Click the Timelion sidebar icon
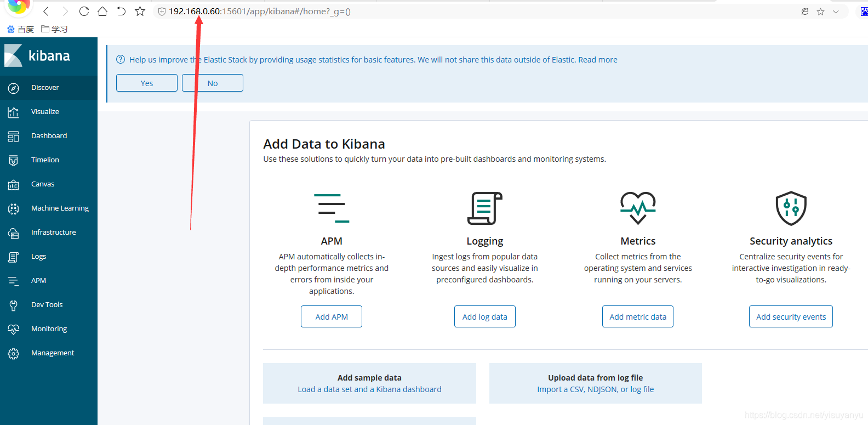This screenshot has width=868, height=425. click(x=14, y=161)
